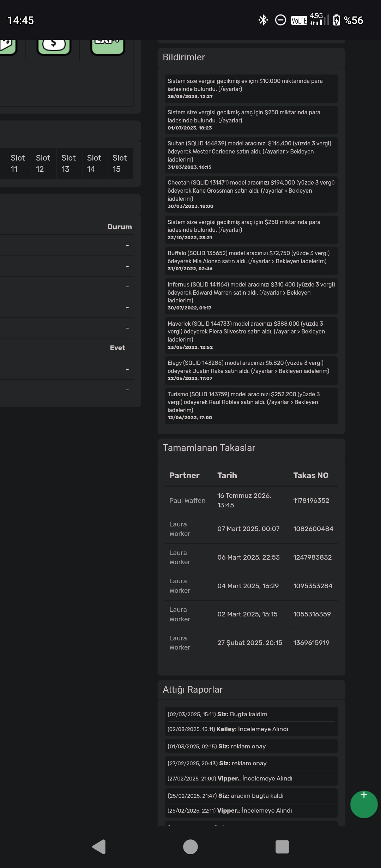Screen dimensions: 381x868
Task: Open the 'Bugta kaldim' report entry
Action: (251, 714)
